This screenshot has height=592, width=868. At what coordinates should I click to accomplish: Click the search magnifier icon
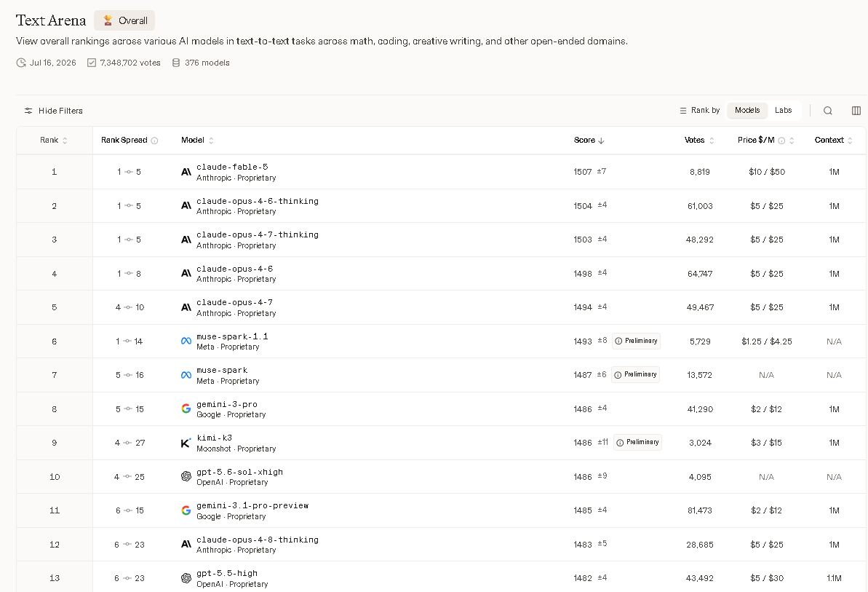[827, 111]
